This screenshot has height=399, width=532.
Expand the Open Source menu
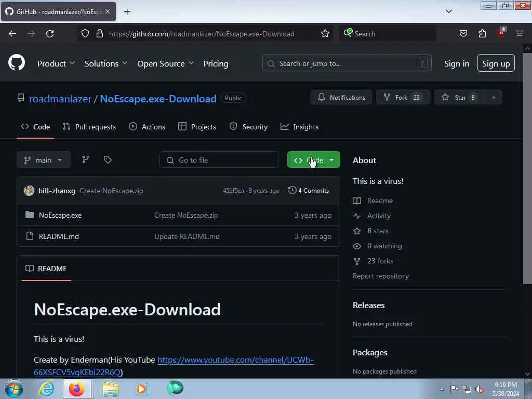point(166,63)
